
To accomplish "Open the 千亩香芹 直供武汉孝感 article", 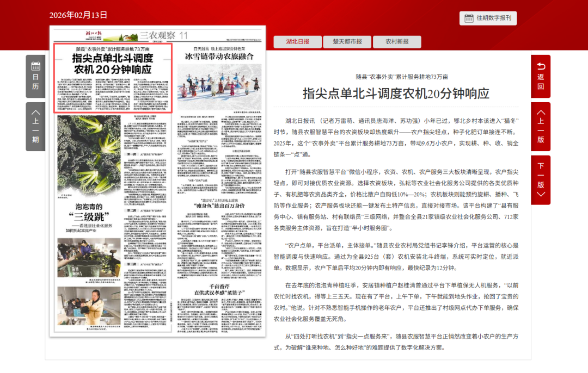I will click(219, 289).
